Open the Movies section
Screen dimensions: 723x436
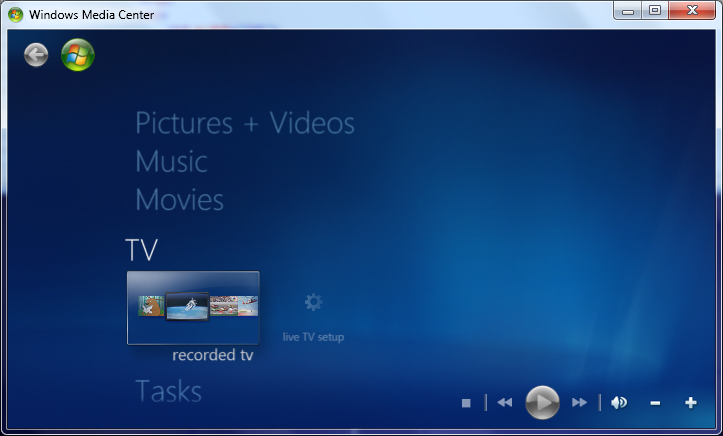[179, 199]
